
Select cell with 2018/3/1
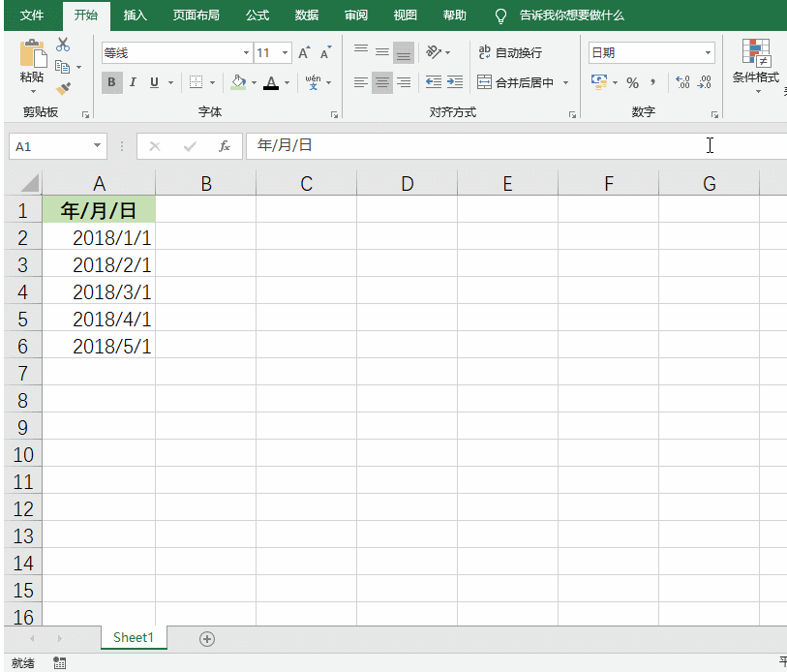99,291
